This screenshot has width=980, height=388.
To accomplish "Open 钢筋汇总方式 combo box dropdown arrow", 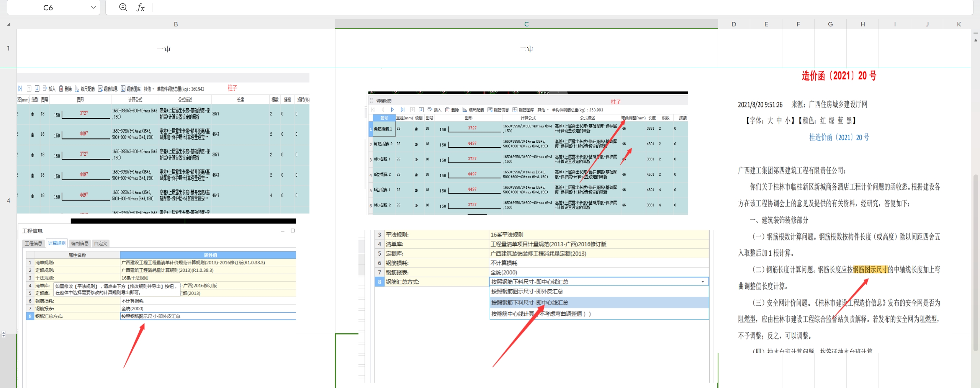I will click(x=703, y=282).
